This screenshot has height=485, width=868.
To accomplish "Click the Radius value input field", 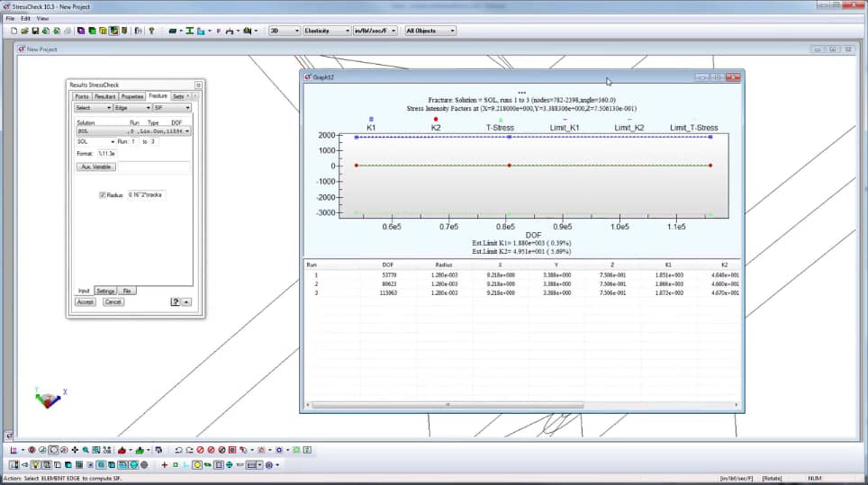I will [x=146, y=195].
